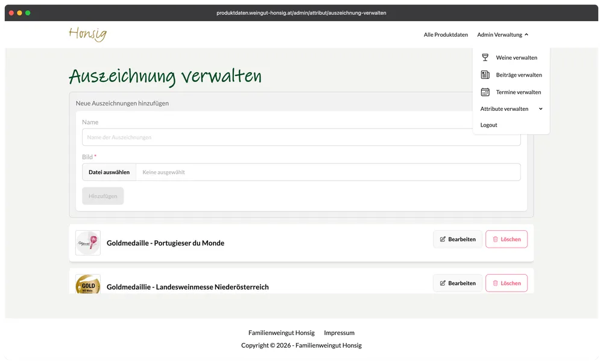Image resolution: width=603 pixels, height=364 pixels.
Task: Click the pencil icon in Portugieser du Monde row
Action: (x=443, y=239)
